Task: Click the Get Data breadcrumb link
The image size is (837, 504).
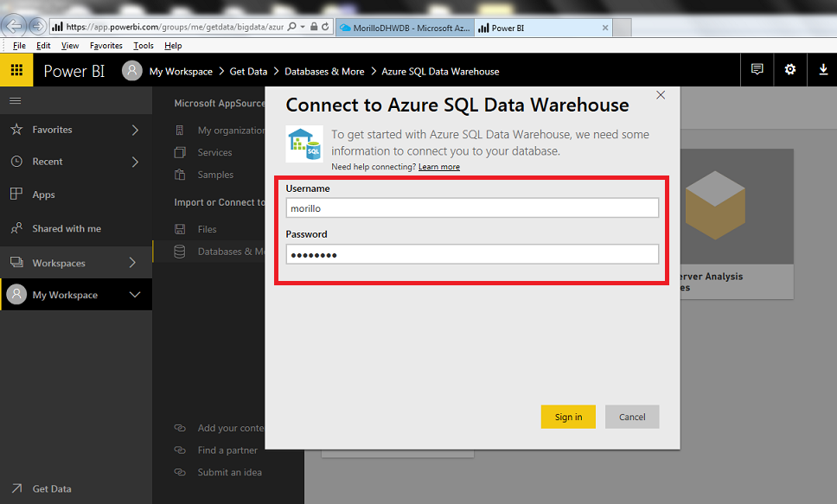Action: pyautogui.click(x=248, y=71)
